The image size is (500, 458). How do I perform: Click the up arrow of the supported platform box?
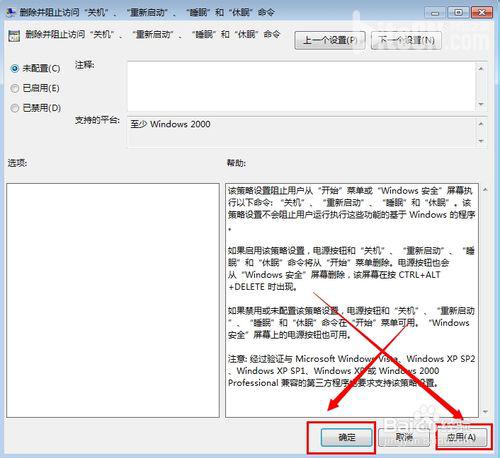tap(481, 124)
